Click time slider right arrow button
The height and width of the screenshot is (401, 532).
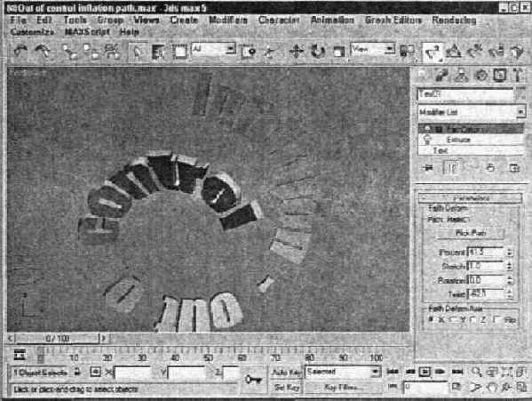[104, 339]
